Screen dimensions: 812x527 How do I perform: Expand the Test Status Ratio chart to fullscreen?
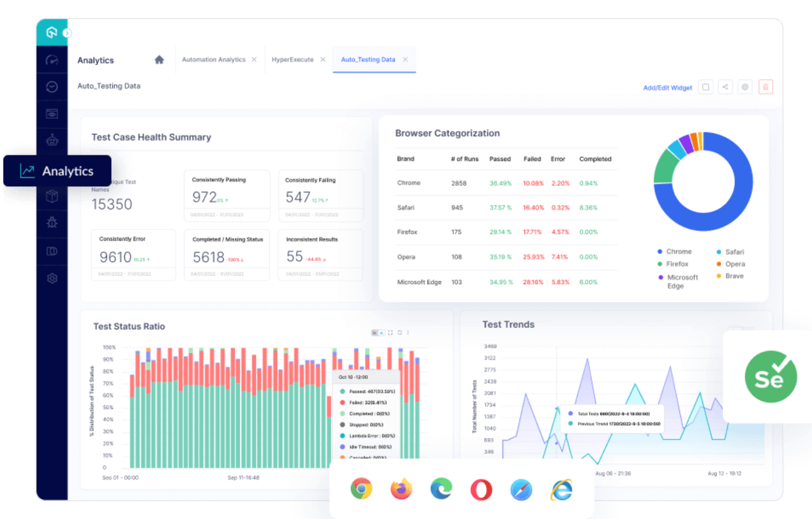click(x=390, y=333)
